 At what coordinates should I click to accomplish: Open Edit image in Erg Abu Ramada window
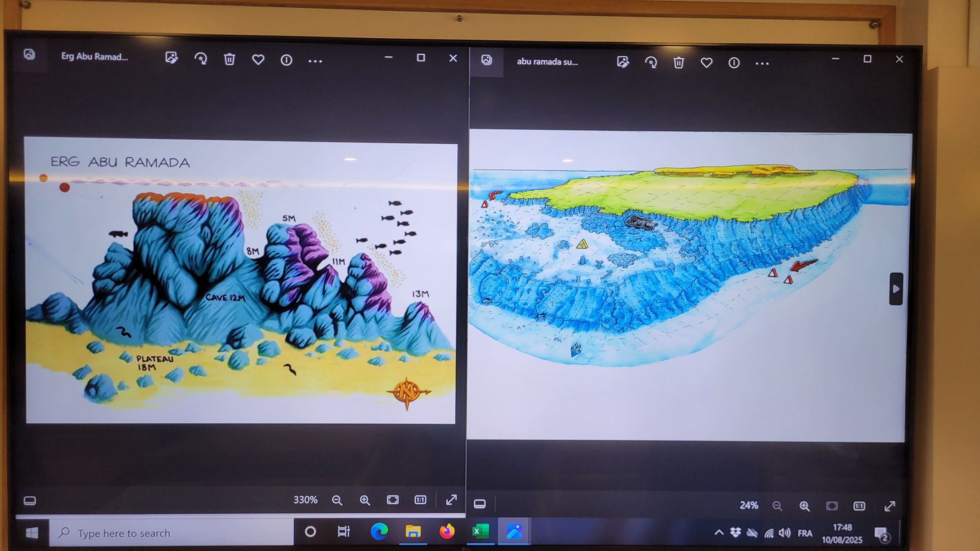[x=171, y=58]
